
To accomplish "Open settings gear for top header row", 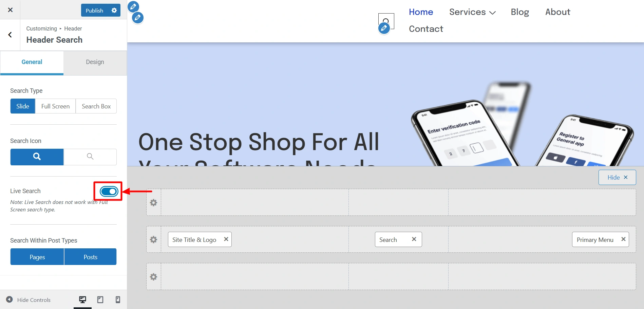I will click(154, 203).
